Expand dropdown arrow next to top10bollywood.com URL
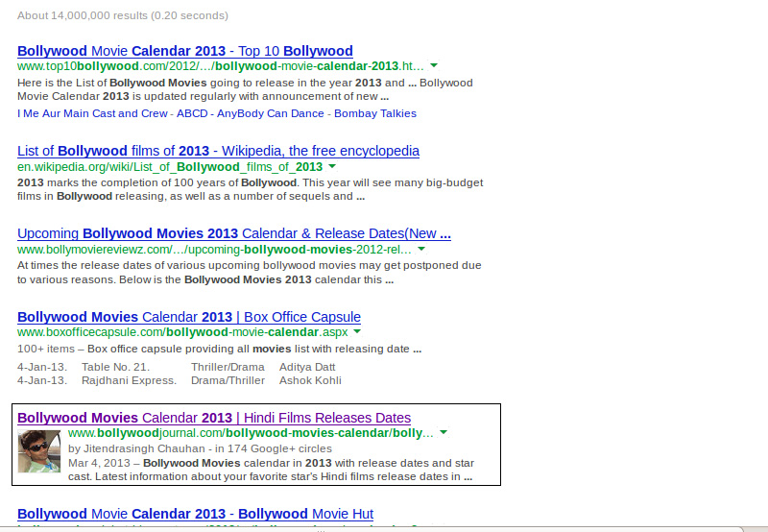Image resolution: width=768 pixels, height=532 pixels. pyautogui.click(x=434, y=65)
